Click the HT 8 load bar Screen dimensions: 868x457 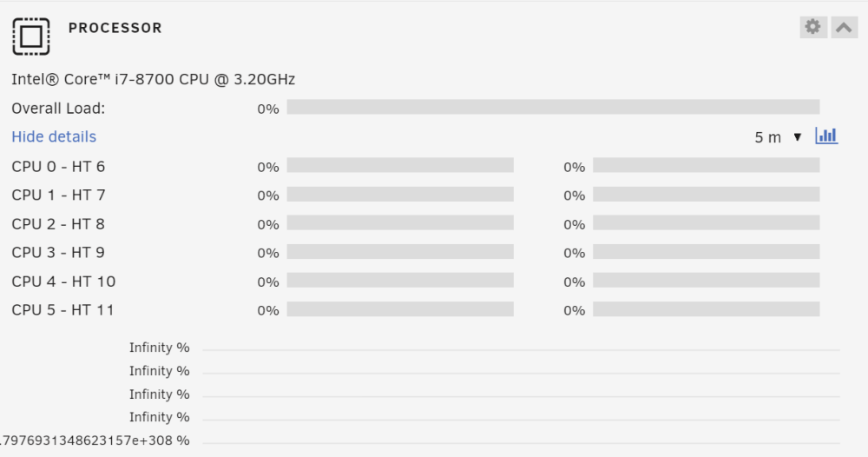click(x=707, y=222)
